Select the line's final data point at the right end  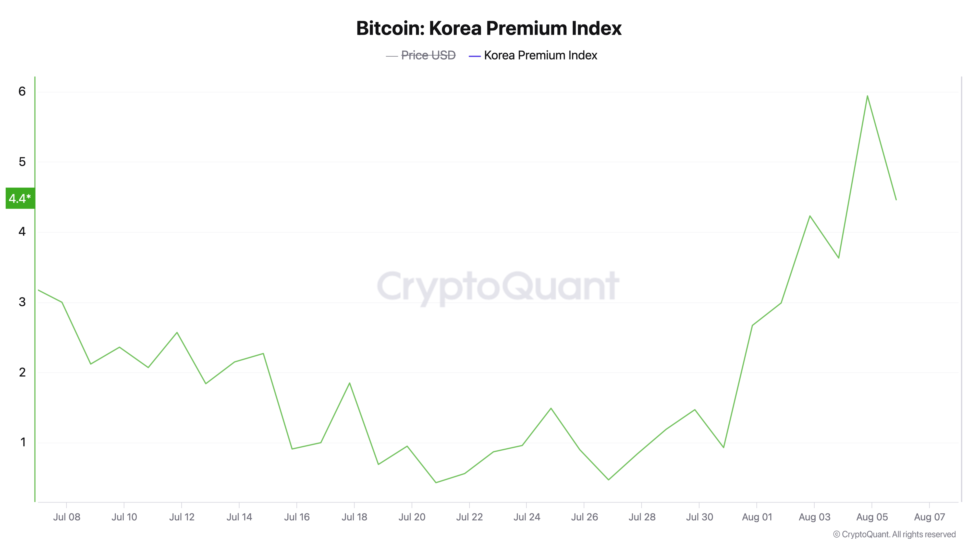896,200
